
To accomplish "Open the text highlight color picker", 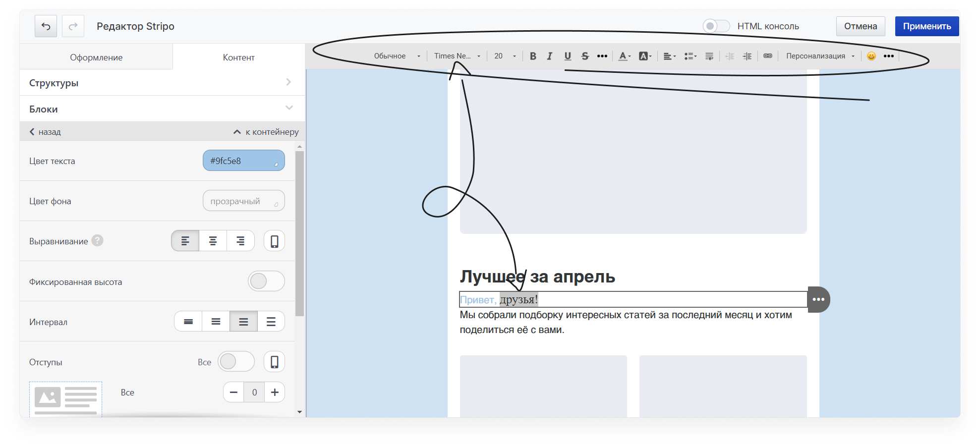I will pos(645,56).
